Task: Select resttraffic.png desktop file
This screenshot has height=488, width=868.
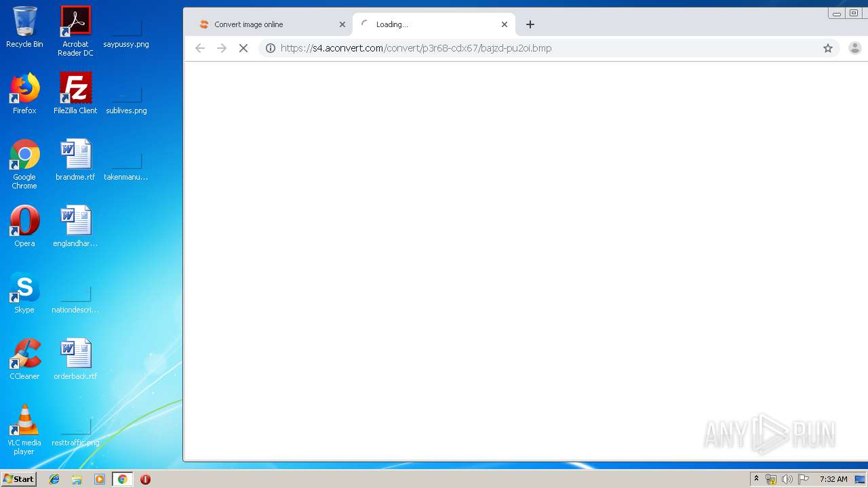Action: (x=75, y=432)
